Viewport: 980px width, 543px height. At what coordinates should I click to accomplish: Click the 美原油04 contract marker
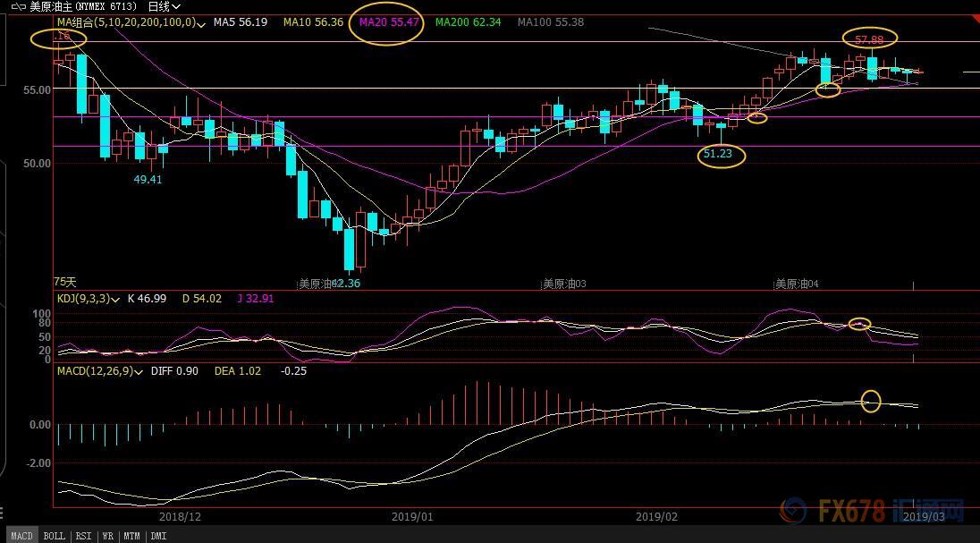(797, 284)
